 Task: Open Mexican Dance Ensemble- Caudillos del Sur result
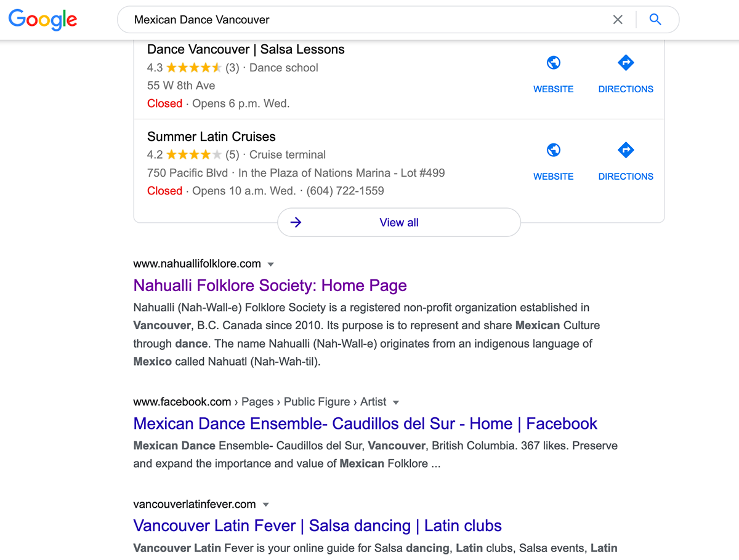point(365,424)
